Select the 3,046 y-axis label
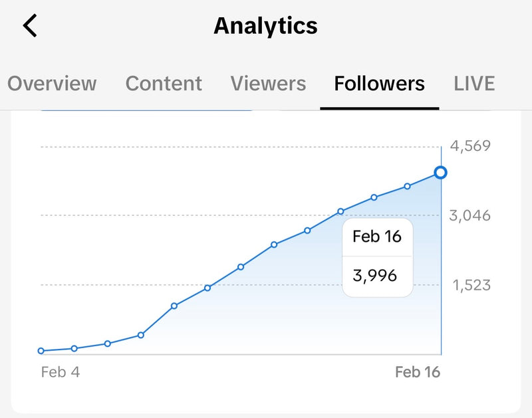The width and height of the screenshot is (532, 418). click(470, 215)
